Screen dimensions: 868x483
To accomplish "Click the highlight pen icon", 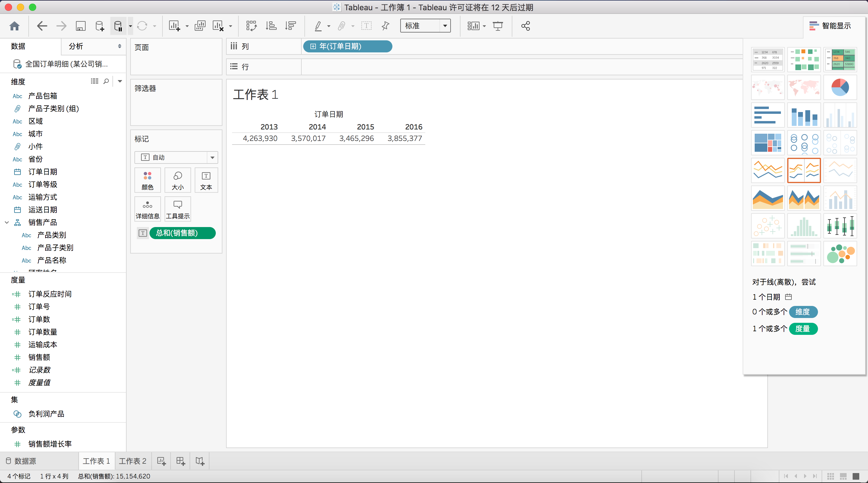I will [x=318, y=26].
